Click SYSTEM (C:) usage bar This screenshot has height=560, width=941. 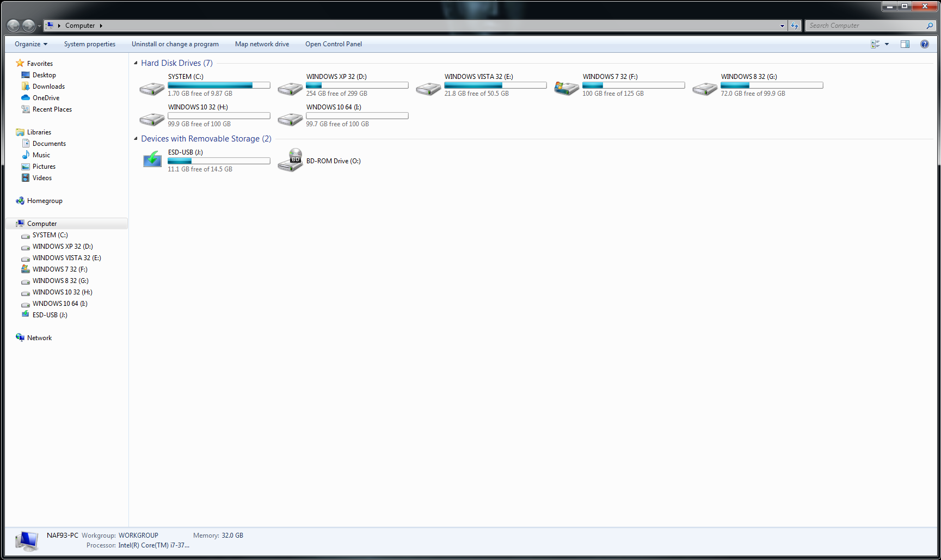[x=219, y=85]
